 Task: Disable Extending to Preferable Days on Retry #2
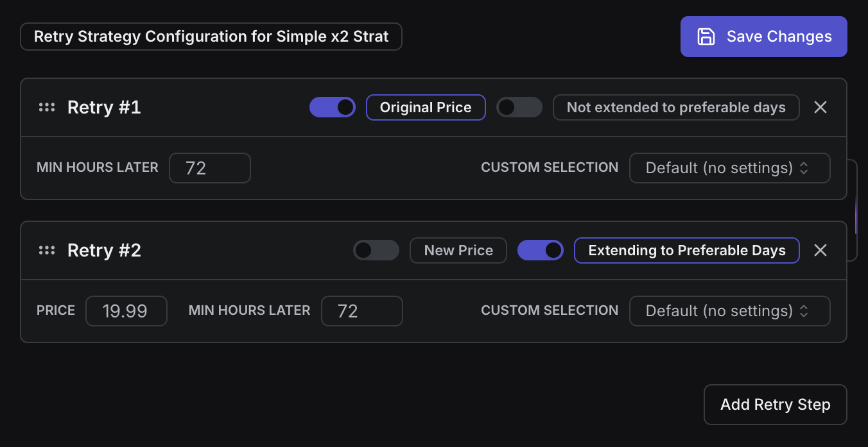tap(540, 250)
